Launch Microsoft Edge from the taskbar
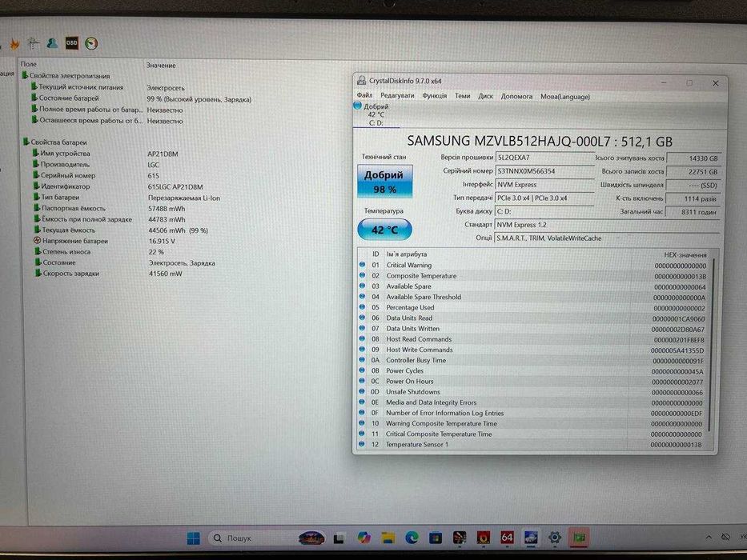 tap(412, 538)
